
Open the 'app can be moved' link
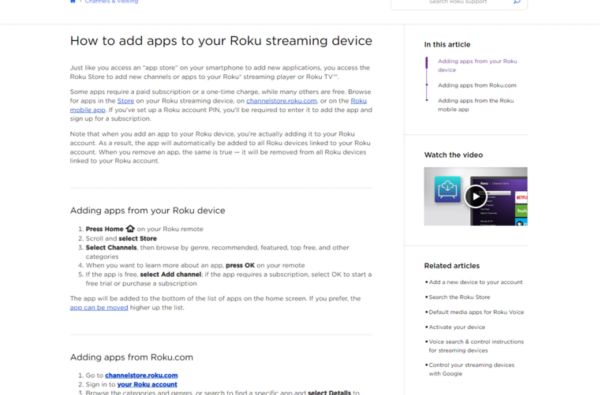(x=99, y=308)
